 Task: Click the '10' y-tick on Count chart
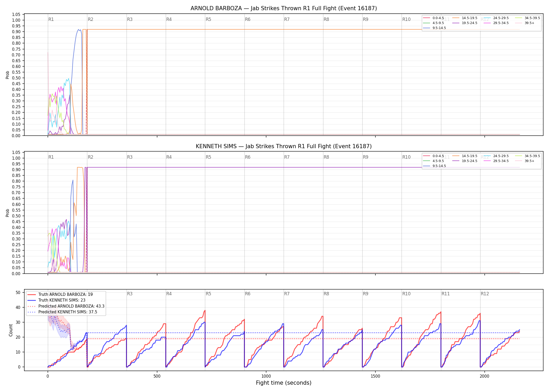coord(18,352)
